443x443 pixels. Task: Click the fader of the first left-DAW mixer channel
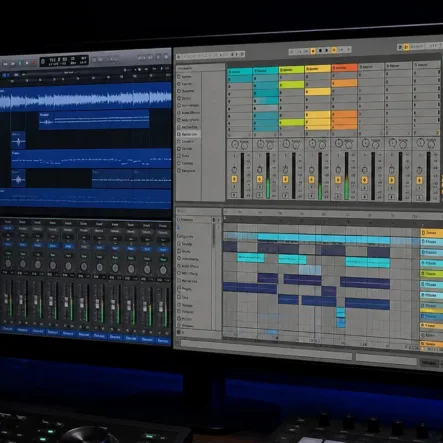(6, 298)
